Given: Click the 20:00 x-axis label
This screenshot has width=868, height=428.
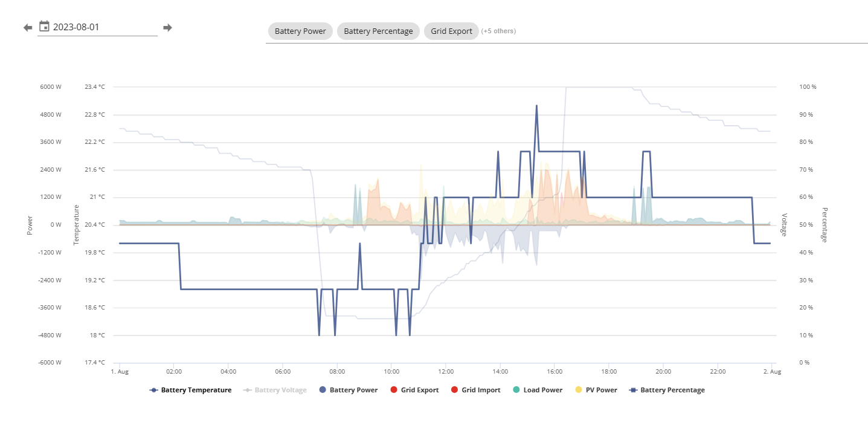Looking at the screenshot, I should [x=663, y=371].
